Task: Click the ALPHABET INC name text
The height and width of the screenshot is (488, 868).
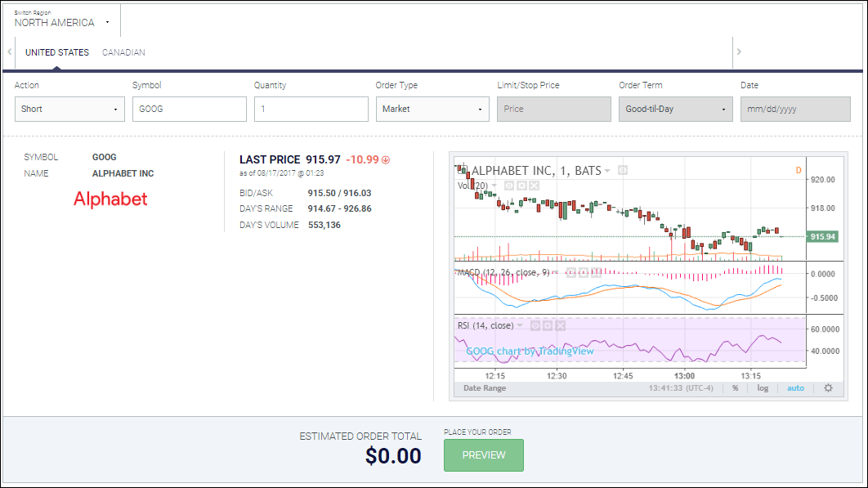Action: tap(123, 173)
